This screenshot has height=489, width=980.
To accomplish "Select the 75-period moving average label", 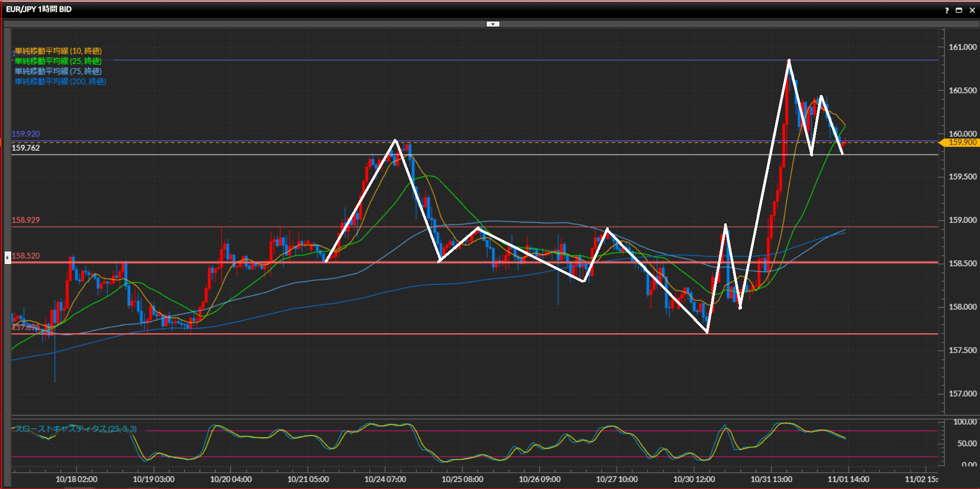I will (x=58, y=72).
